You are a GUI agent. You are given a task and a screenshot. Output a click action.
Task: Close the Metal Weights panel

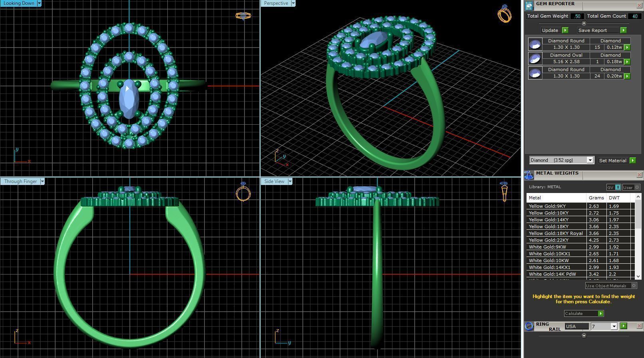click(639, 175)
